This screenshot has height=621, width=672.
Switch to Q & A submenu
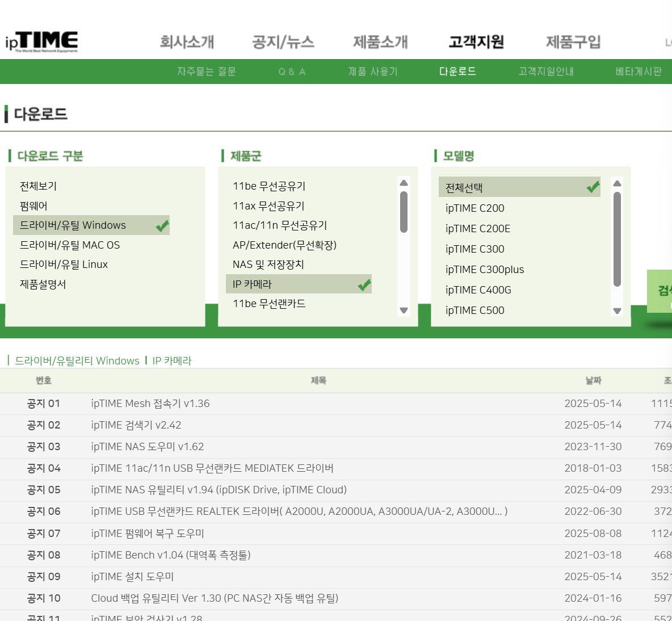point(292,72)
